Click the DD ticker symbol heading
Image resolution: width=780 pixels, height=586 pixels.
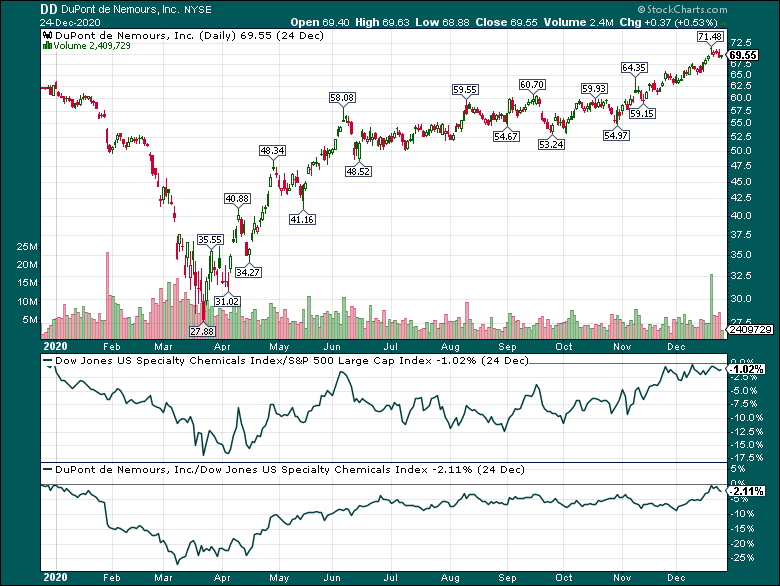pyautogui.click(x=48, y=9)
